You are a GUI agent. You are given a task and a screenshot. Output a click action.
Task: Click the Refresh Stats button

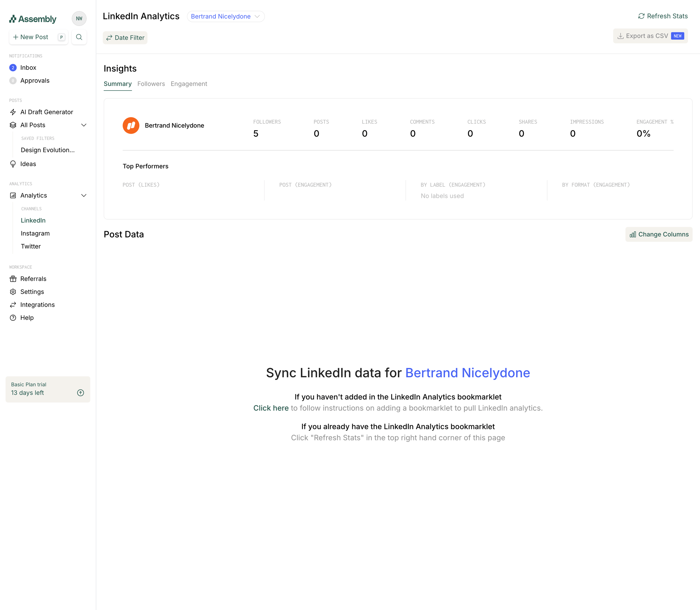[x=663, y=16]
